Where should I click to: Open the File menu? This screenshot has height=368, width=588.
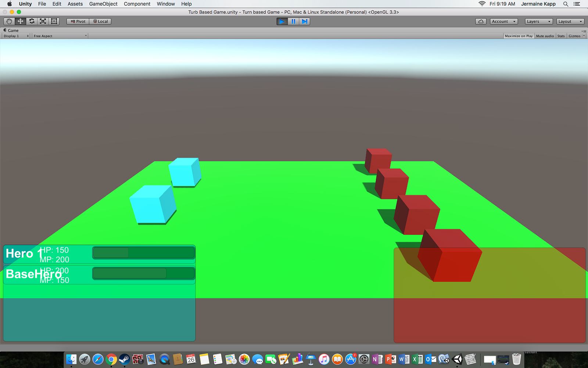click(x=42, y=4)
